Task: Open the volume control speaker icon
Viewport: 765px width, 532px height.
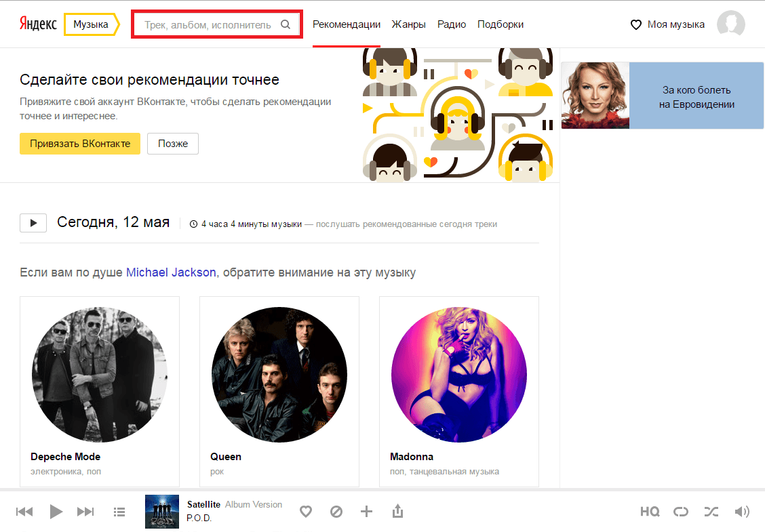Action: (x=742, y=512)
